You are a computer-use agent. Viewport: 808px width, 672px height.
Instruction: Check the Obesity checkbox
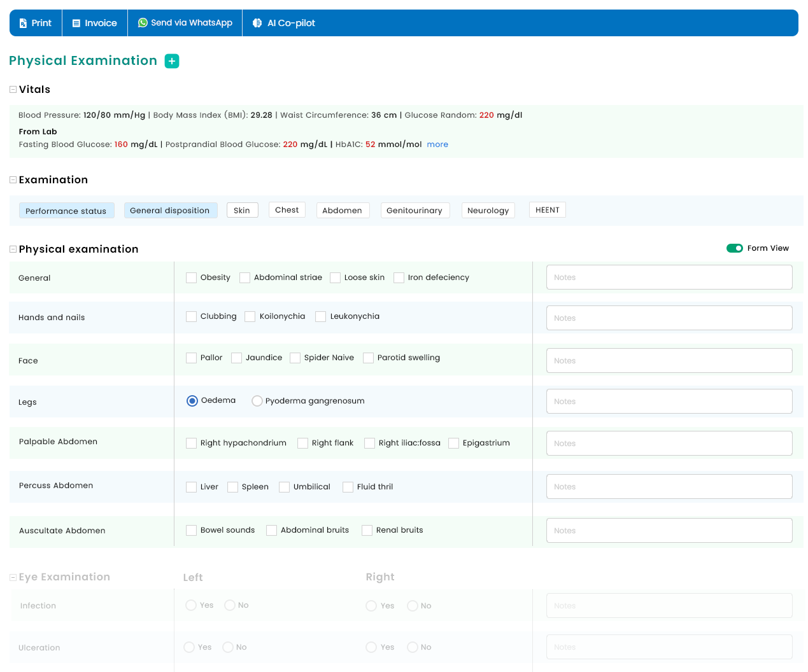[191, 277]
